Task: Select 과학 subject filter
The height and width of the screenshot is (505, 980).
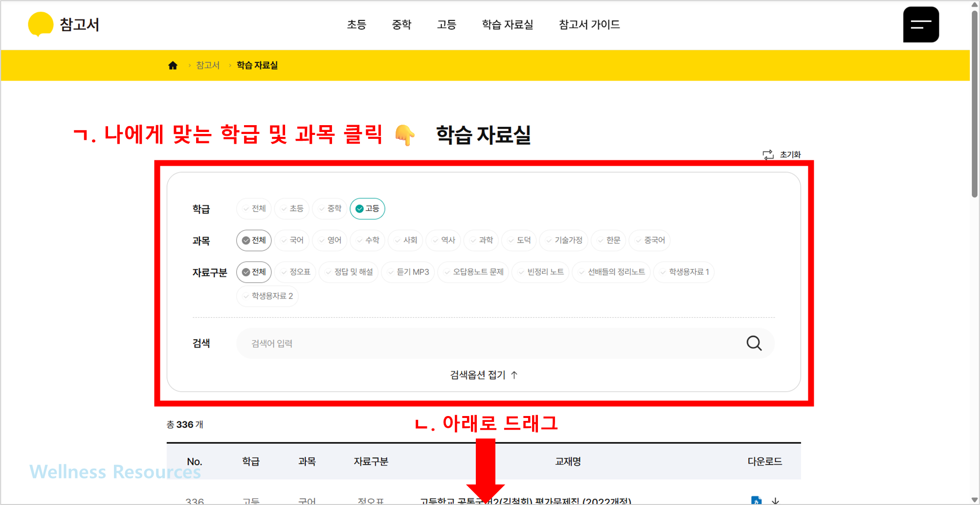Action: (481, 241)
